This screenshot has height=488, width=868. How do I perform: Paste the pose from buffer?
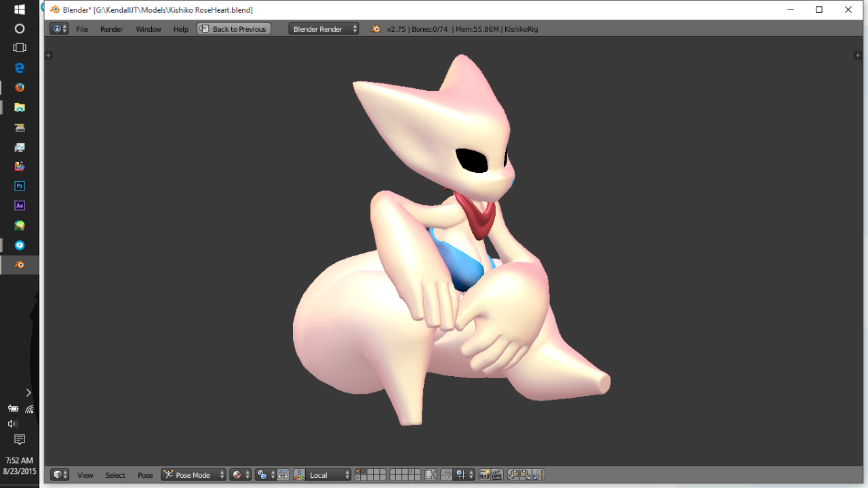point(526,475)
